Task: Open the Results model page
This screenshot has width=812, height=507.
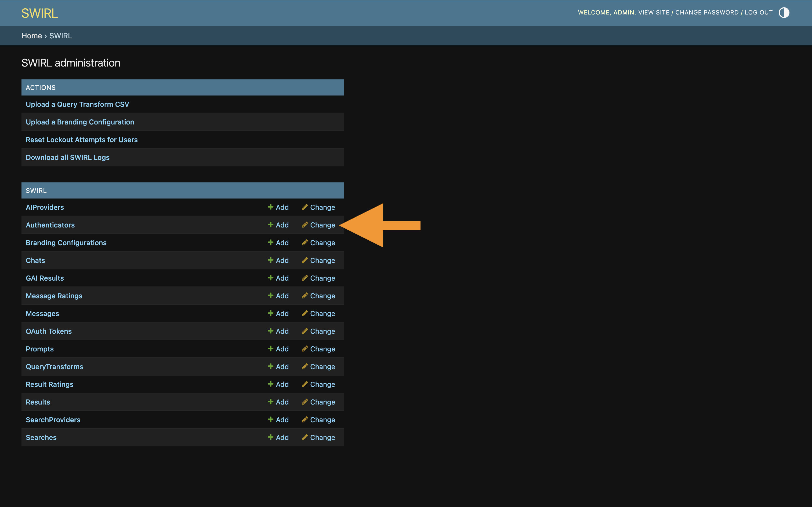Action: 38,402
